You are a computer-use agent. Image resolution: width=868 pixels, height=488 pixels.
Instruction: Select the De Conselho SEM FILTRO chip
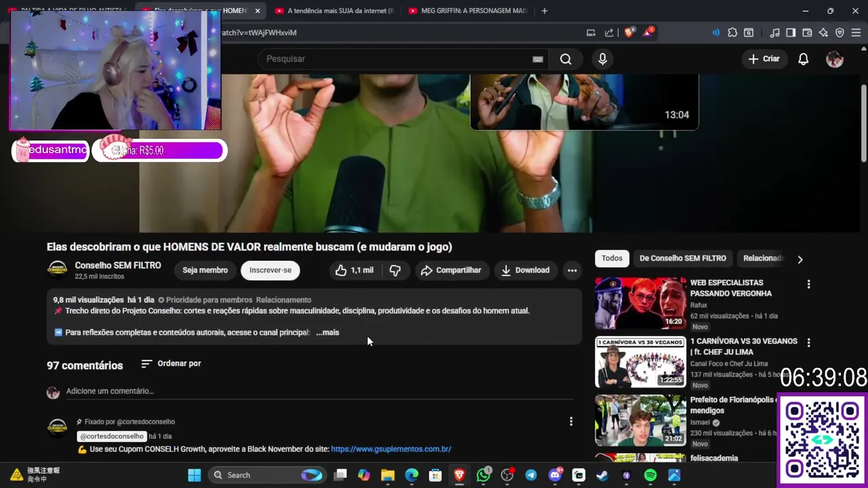point(682,258)
